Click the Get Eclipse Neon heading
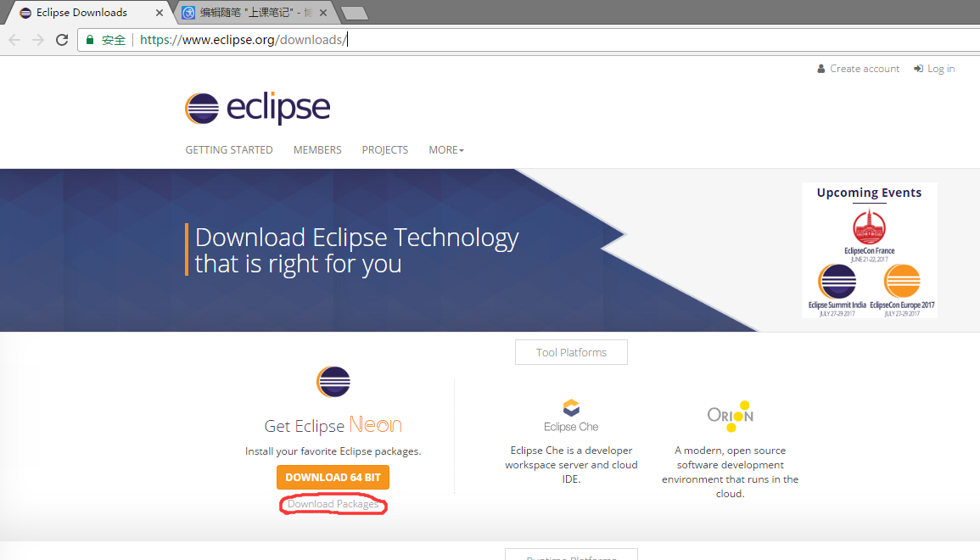Viewport: 980px width, 560px height. pyautogui.click(x=333, y=425)
